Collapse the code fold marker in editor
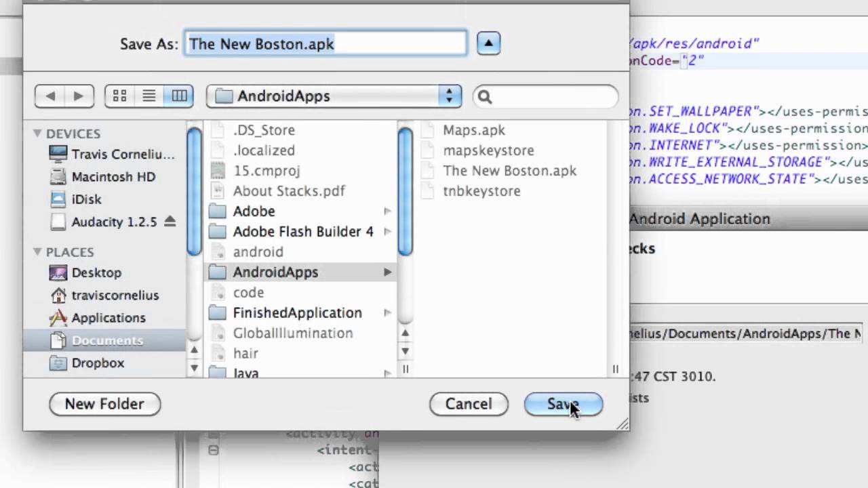This screenshot has height=488, width=868. coord(213,450)
